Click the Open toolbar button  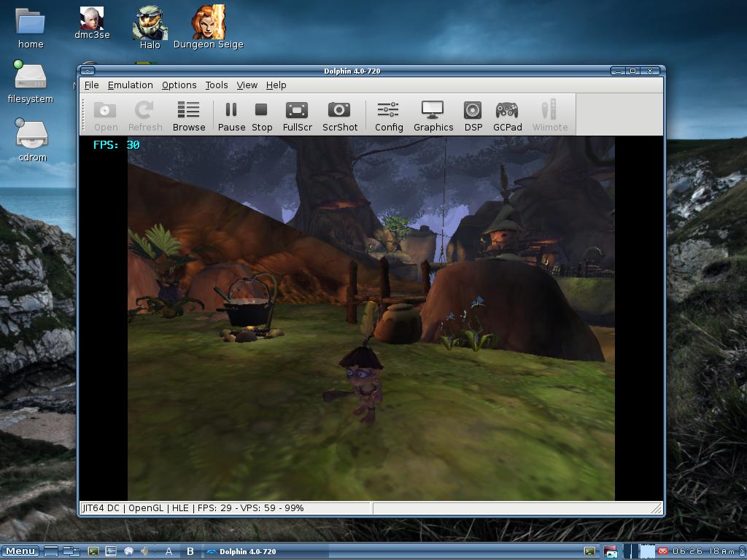pos(105,115)
